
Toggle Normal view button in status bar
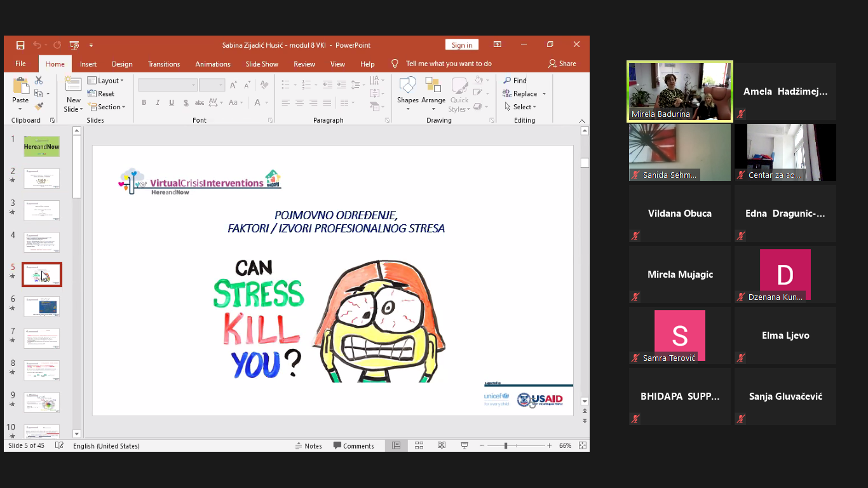[396, 445]
